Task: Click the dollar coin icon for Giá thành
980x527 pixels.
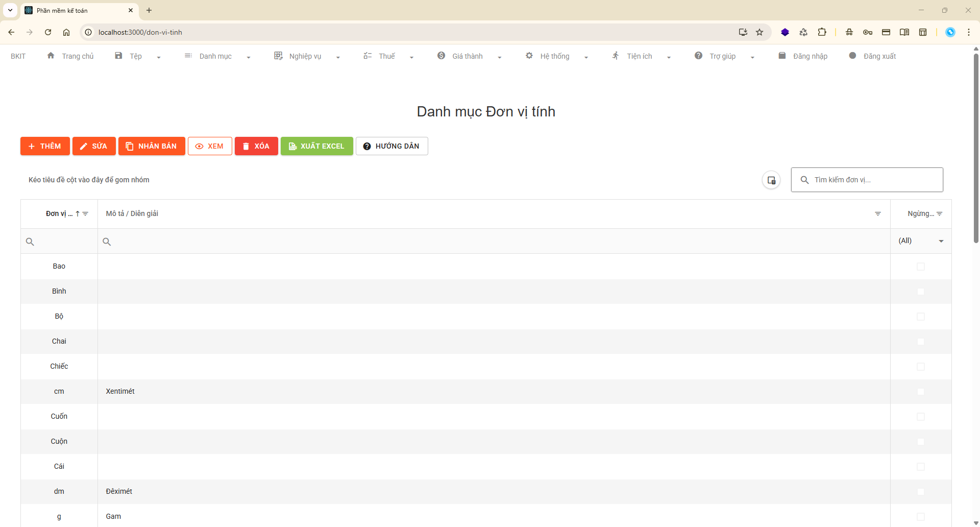Action: pyautogui.click(x=441, y=56)
